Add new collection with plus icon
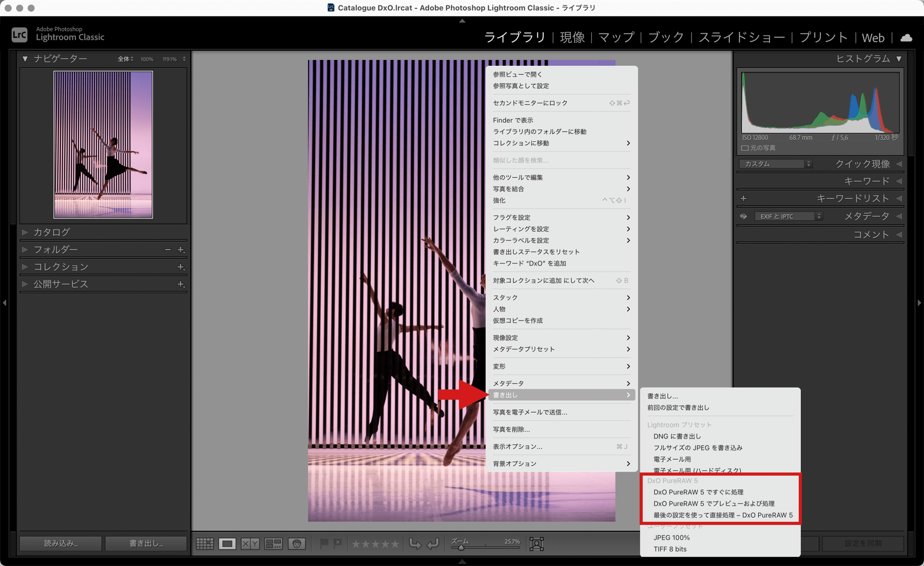Screen dimensions: 924x566 pos(181,267)
